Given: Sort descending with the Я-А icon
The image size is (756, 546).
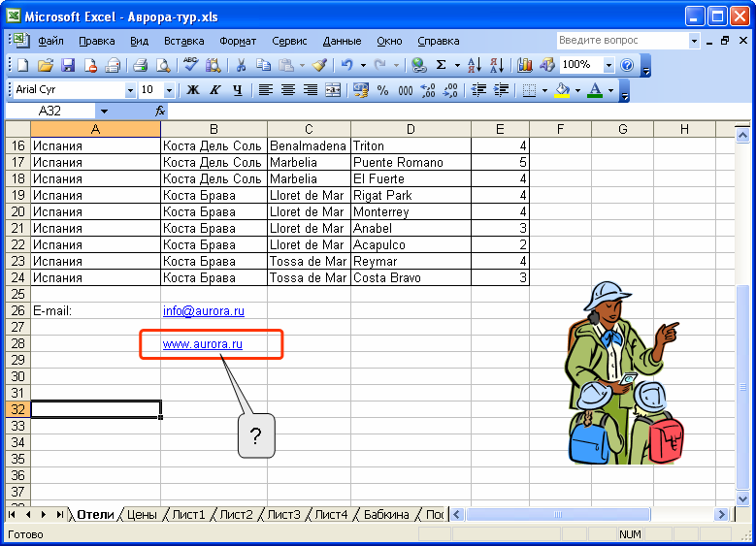Looking at the screenshot, I should [497, 65].
